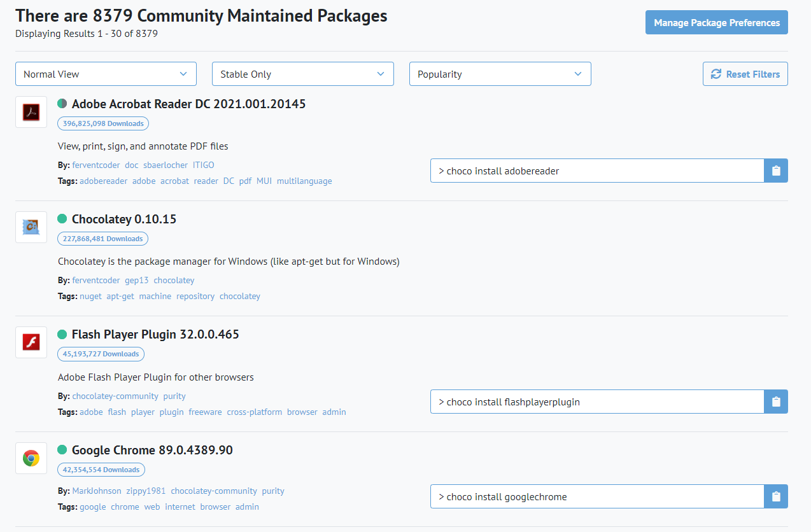
Task: Open the Normal View dropdown
Action: click(x=106, y=74)
